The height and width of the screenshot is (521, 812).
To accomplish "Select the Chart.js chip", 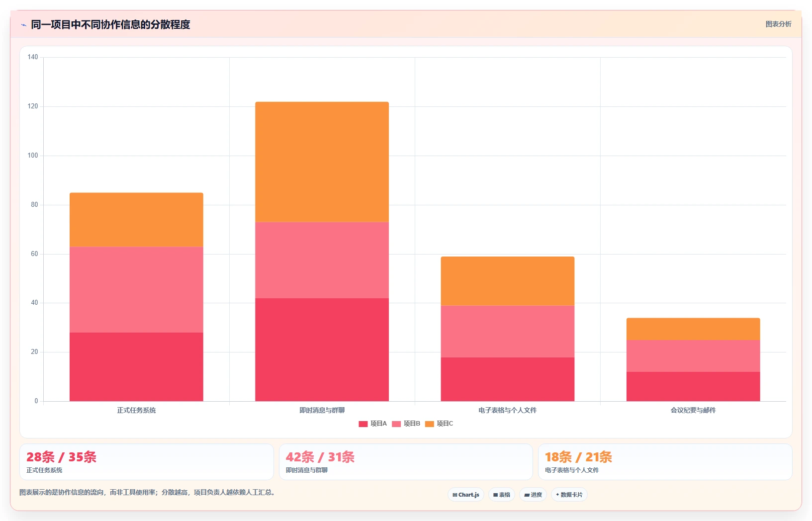I will 466,495.
